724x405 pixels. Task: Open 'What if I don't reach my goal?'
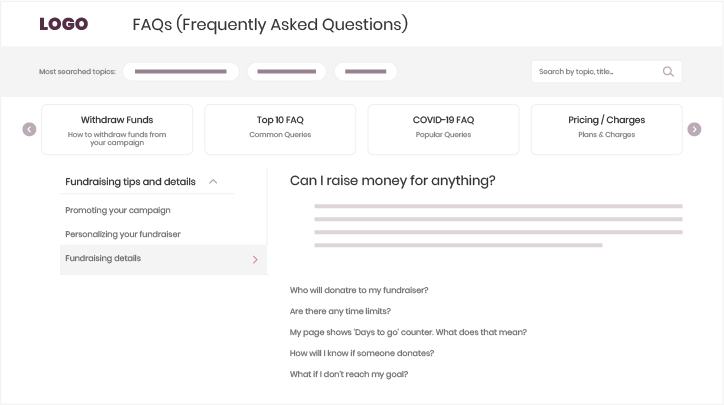tap(349, 374)
